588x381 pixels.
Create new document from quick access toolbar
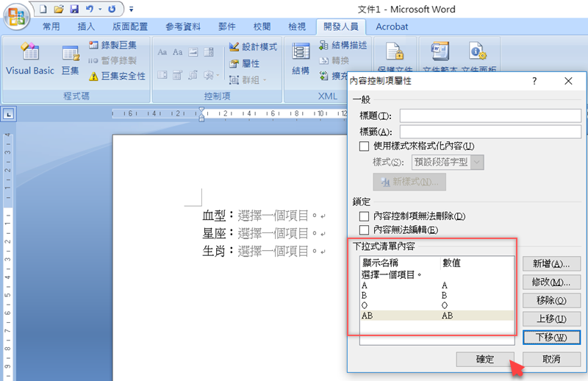(x=43, y=9)
